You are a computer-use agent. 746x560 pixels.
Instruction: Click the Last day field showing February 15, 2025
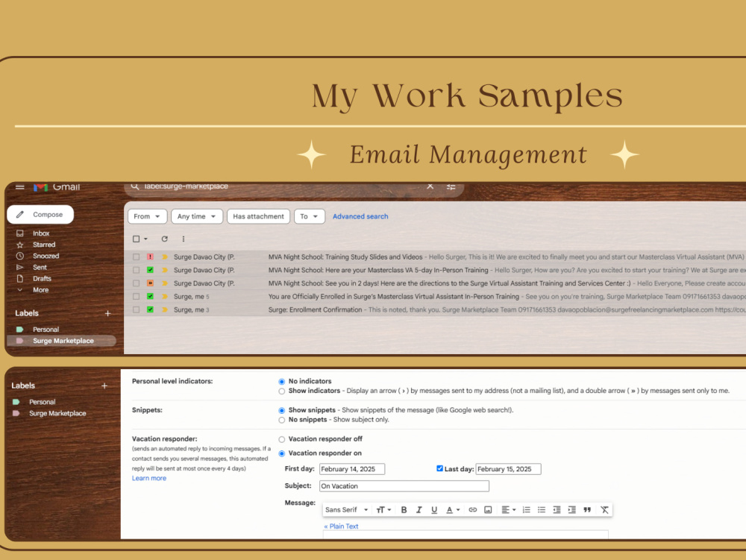(508, 469)
